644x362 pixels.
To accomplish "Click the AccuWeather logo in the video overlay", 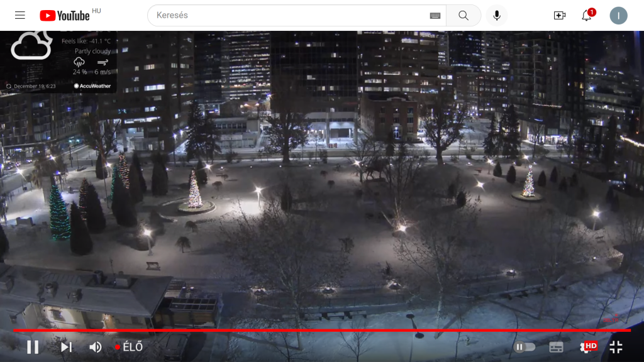I will click(x=92, y=86).
